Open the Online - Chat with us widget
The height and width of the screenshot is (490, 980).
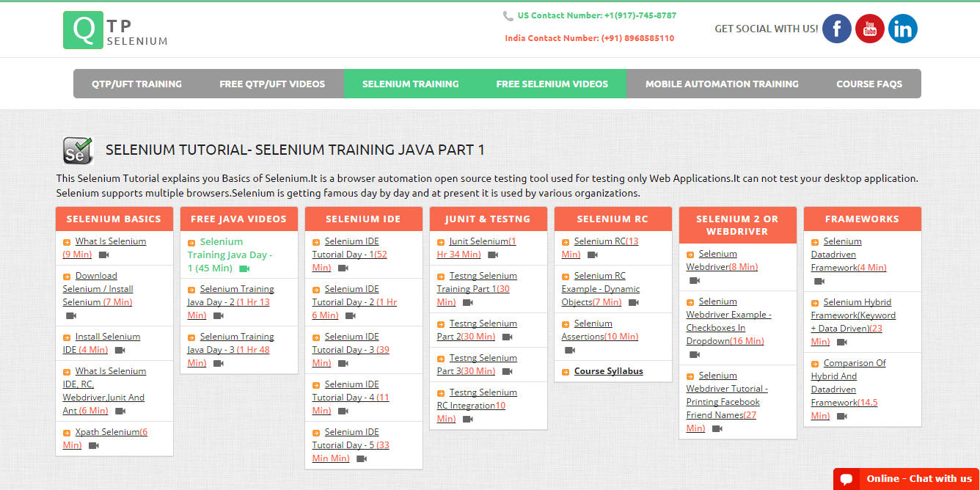click(906, 479)
